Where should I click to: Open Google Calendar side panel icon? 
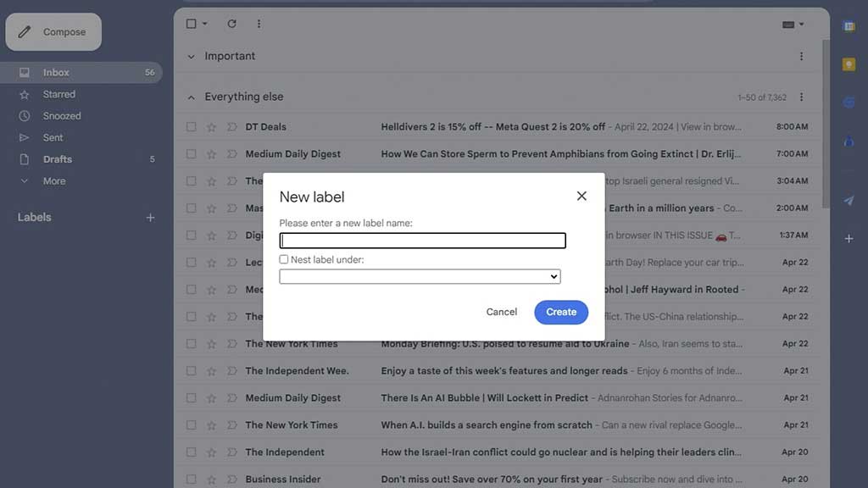click(849, 26)
